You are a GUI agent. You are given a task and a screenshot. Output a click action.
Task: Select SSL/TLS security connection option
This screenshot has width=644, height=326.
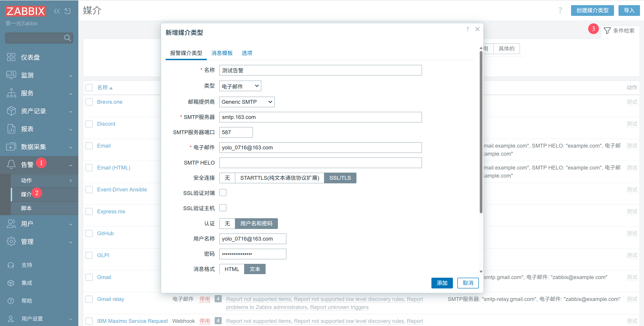pyautogui.click(x=340, y=178)
